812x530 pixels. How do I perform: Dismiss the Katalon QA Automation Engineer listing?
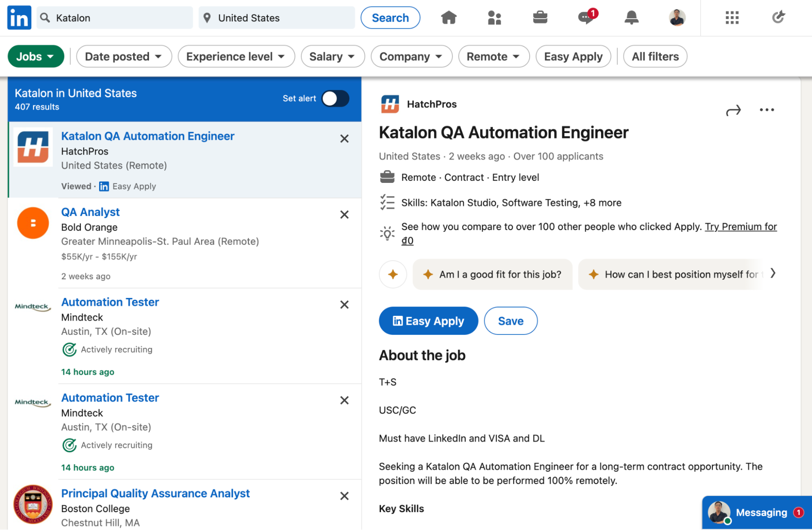[x=344, y=139]
